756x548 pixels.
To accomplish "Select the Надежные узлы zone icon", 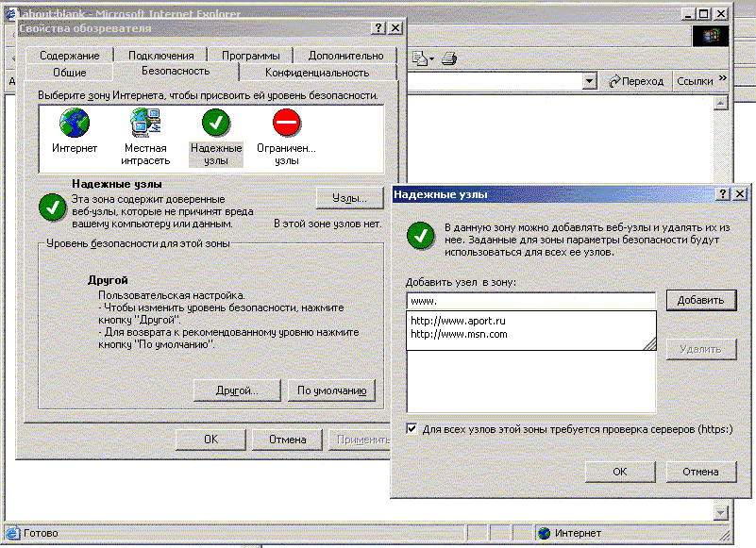I will 215,123.
